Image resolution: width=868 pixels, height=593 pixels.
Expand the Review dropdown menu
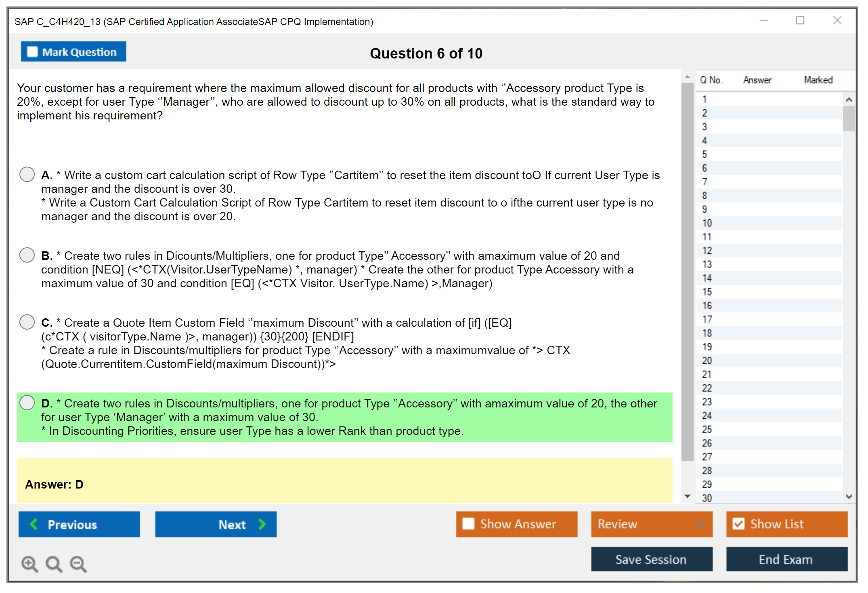[x=700, y=524]
